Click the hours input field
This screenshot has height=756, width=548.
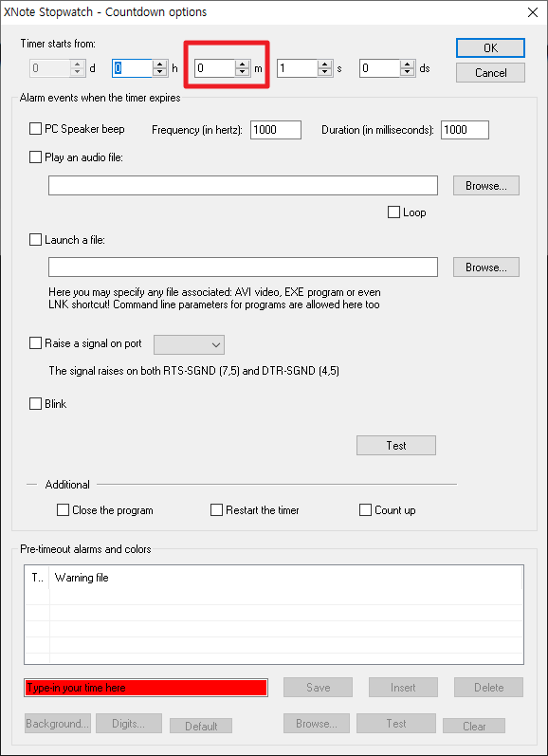[133, 68]
